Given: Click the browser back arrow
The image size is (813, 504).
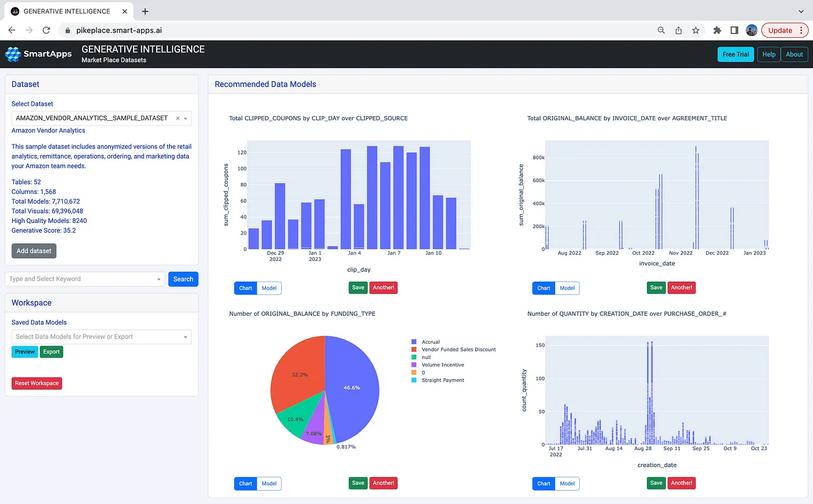Looking at the screenshot, I should [x=12, y=30].
